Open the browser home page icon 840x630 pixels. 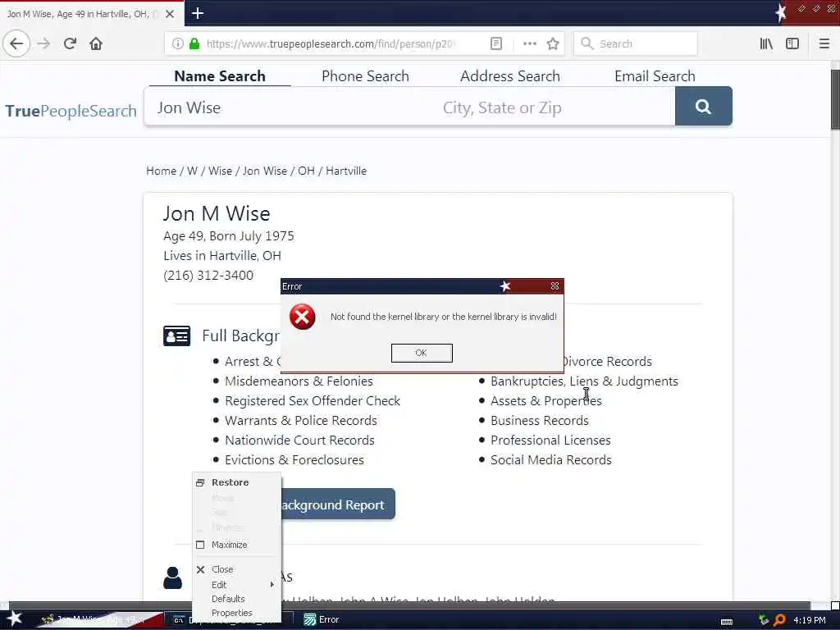pyautogui.click(x=96, y=43)
